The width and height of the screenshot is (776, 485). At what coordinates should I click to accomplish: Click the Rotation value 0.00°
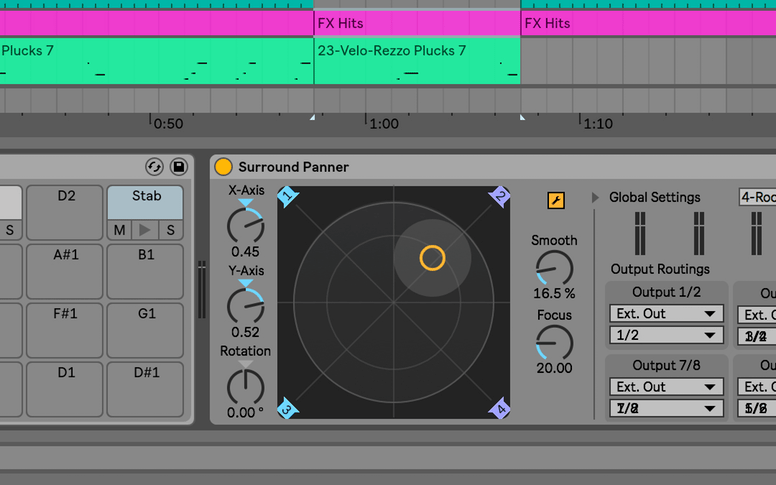(x=245, y=412)
